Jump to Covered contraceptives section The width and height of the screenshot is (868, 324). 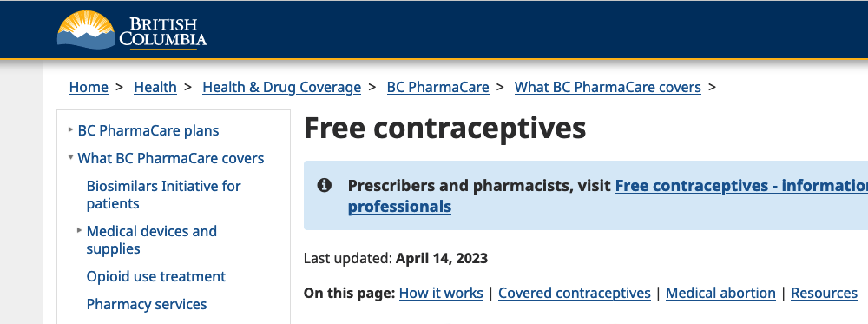(575, 293)
